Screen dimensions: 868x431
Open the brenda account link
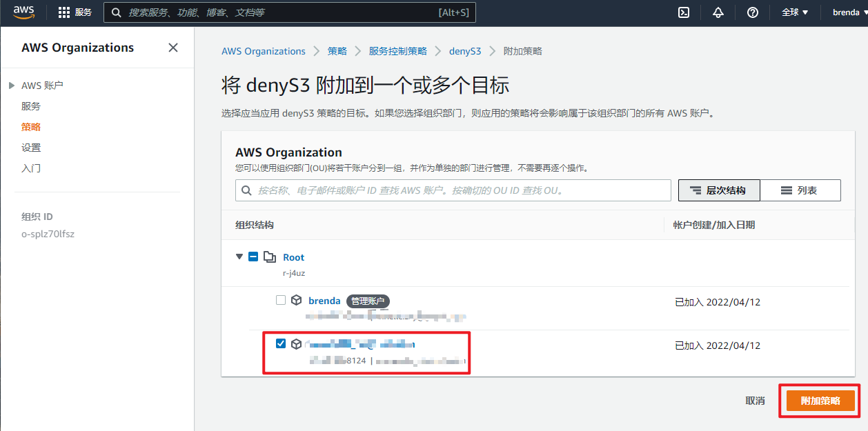324,301
